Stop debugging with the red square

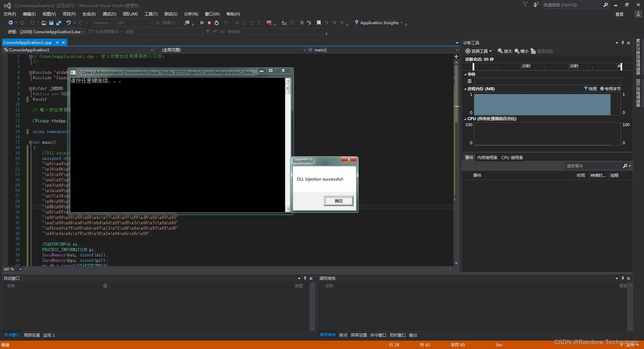coord(209,23)
